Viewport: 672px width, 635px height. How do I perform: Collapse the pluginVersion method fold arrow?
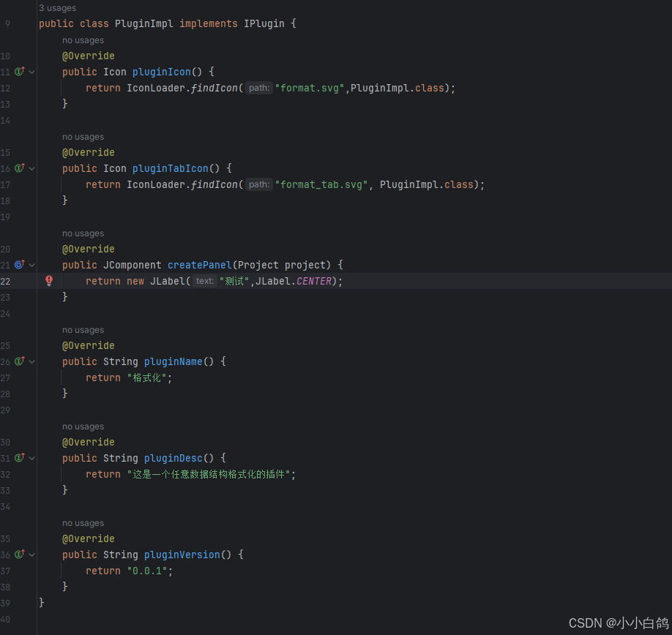click(31, 555)
